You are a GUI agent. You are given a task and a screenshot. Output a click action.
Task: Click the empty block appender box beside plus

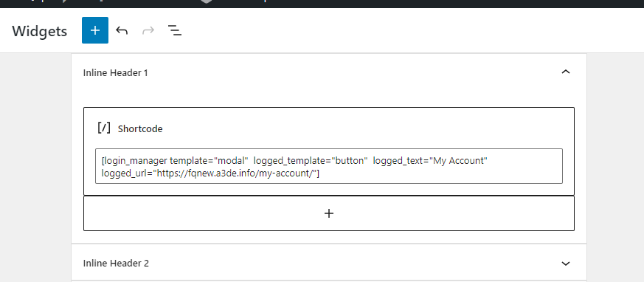click(451, 213)
